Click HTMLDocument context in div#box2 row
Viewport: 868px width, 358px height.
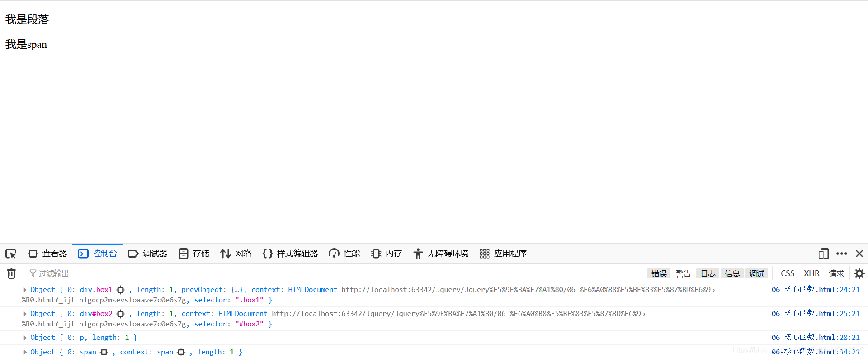(x=243, y=314)
